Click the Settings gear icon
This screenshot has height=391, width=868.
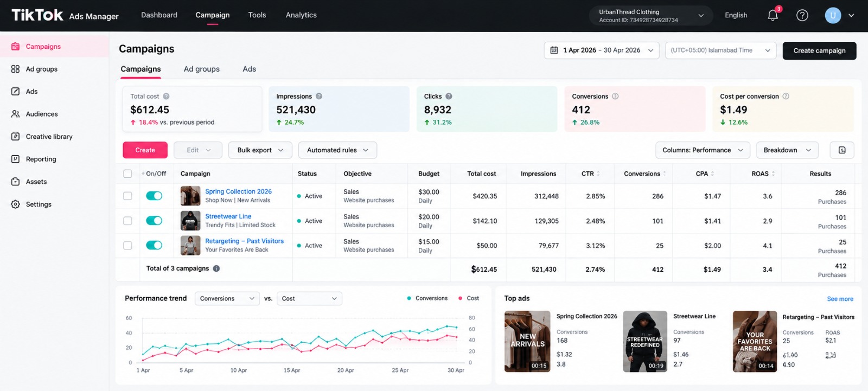point(15,204)
